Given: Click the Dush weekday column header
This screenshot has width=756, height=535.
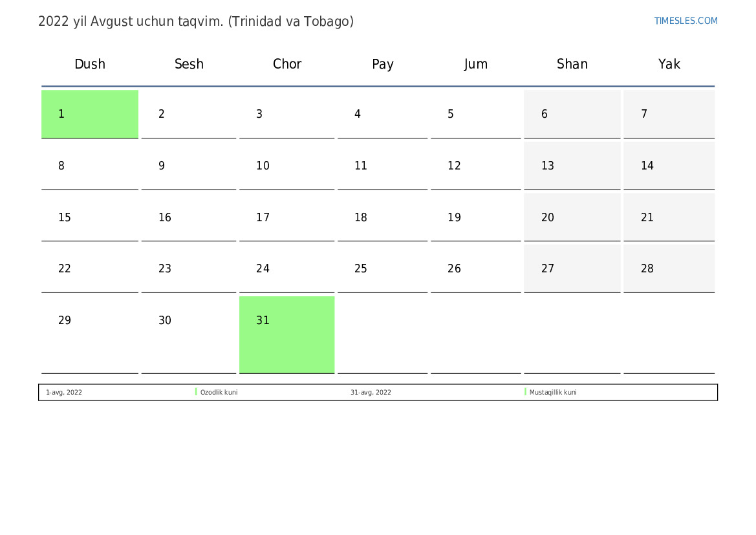Looking at the screenshot, I should [90, 63].
